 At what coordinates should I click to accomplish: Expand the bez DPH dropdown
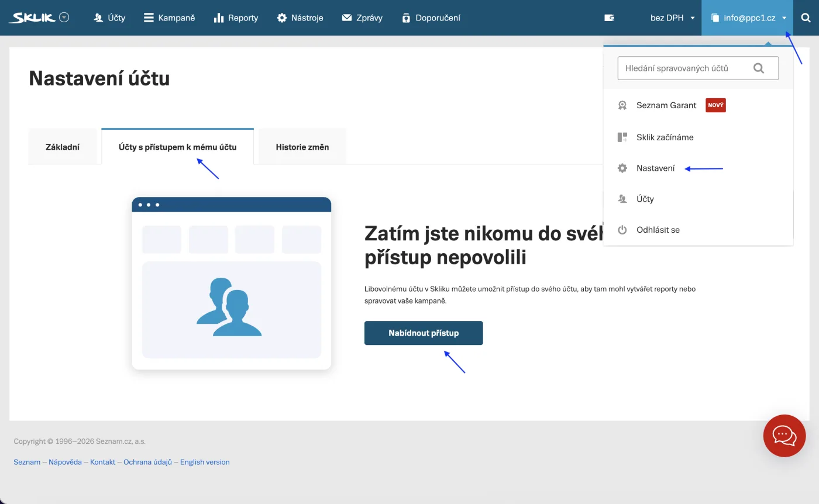click(x=672, y=18)
